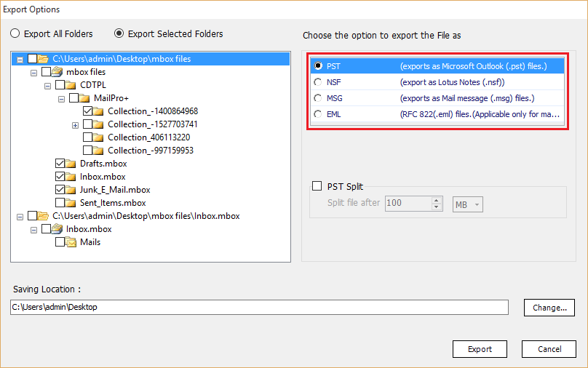Click the folder icon next to CDTPL
The image size is (588, 368).
click(71, 85)
